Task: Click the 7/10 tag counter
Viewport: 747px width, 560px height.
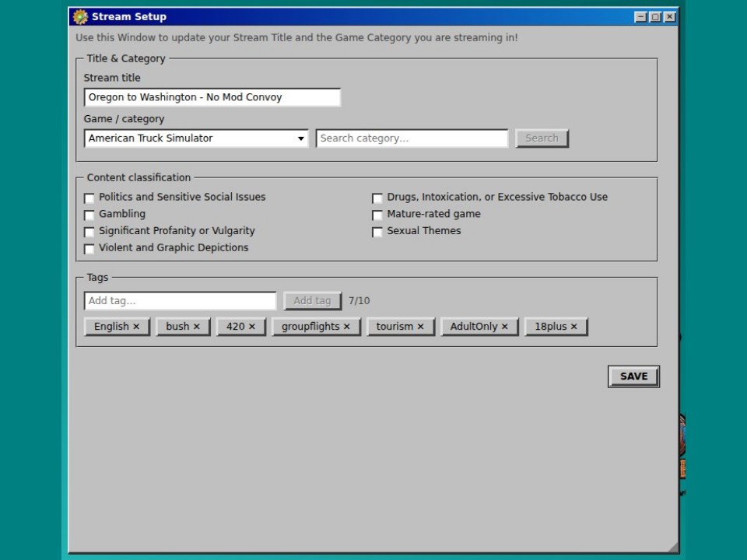Action: coord(359,301)
